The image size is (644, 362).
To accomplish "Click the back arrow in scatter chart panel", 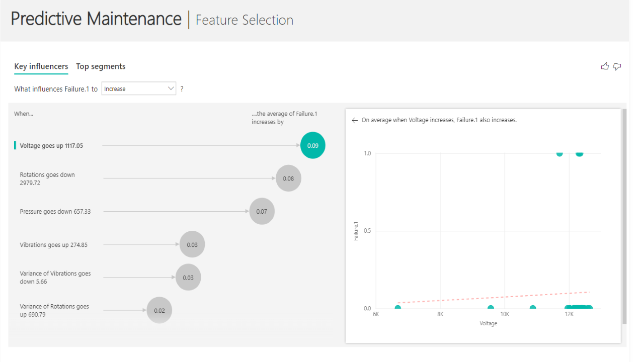I will (x=355, y=121).
